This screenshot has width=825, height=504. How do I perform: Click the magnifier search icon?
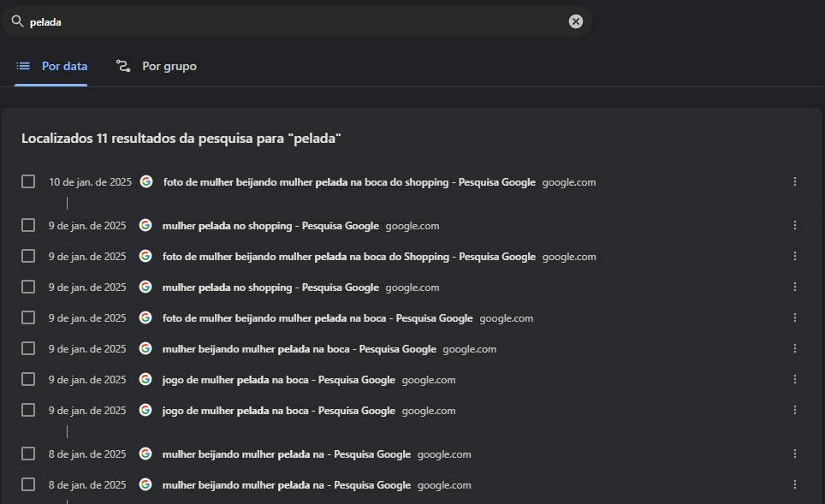(x=17, y=21)
